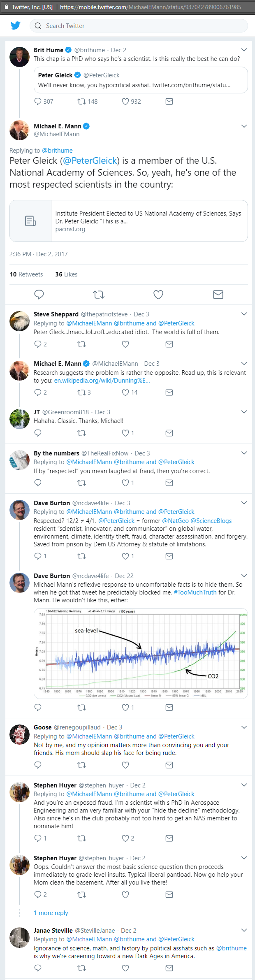Reply to Brit Hume's tweet
The width and height of the screenshot is (255, 980).
38,101
